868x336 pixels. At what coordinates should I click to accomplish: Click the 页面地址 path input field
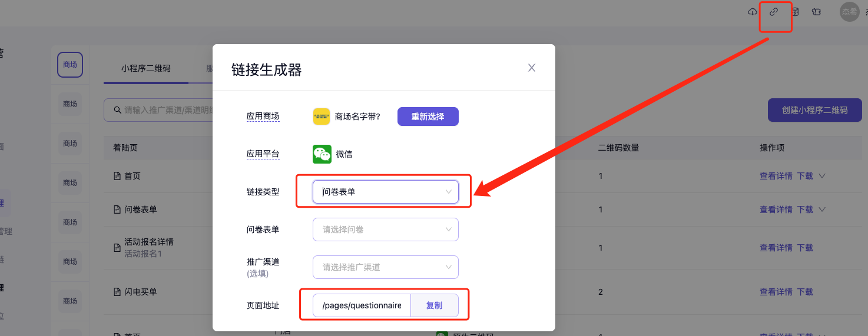(362, 305)
